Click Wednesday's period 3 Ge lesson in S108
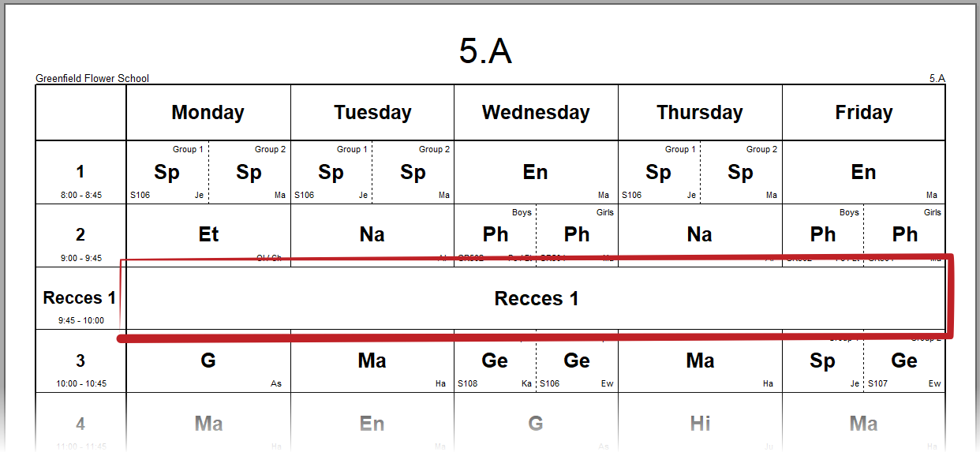Viewport: 980px width, 452px height. [495, 361]
